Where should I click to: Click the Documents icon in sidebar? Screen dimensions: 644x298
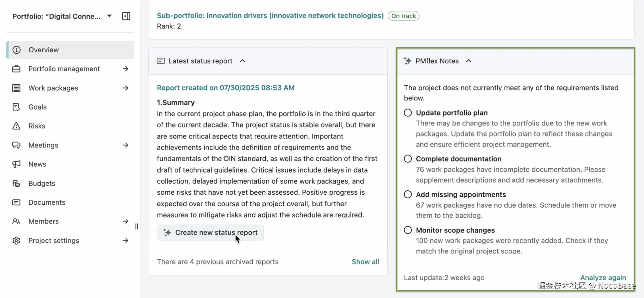click(16, 202)
